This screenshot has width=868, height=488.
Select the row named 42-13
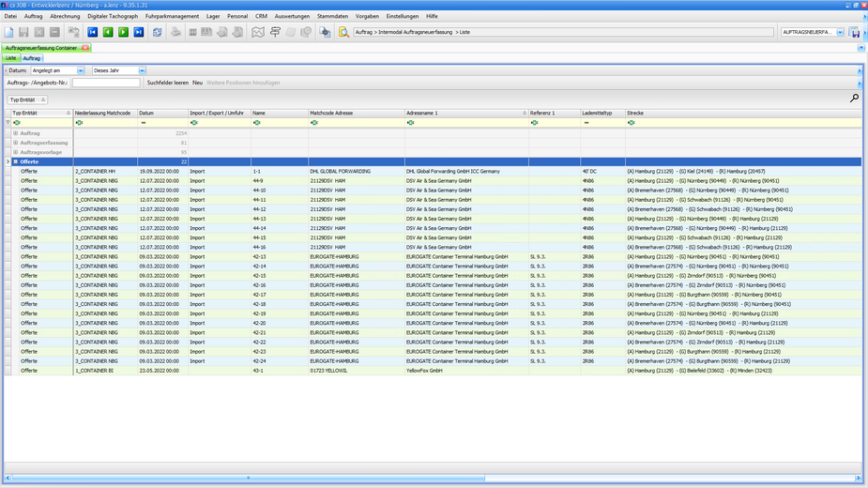click(x=434, y=256)
